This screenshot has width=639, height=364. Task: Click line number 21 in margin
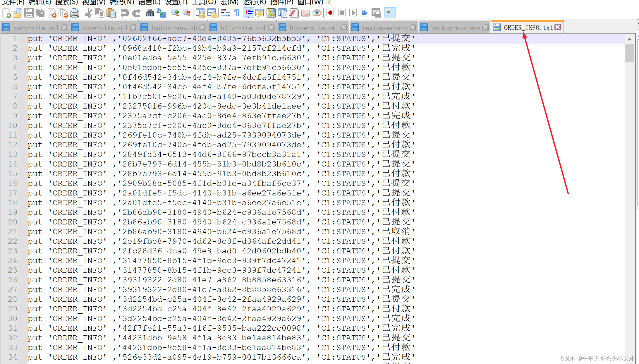pyautogui.click(x=13, y=231)
